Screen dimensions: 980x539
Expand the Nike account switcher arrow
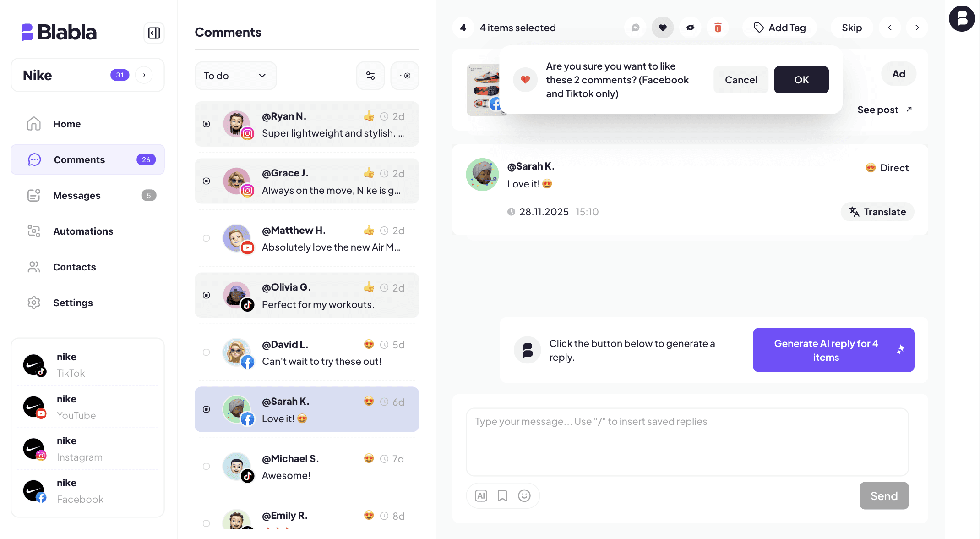pyautogui.click(x=144, y=75)
